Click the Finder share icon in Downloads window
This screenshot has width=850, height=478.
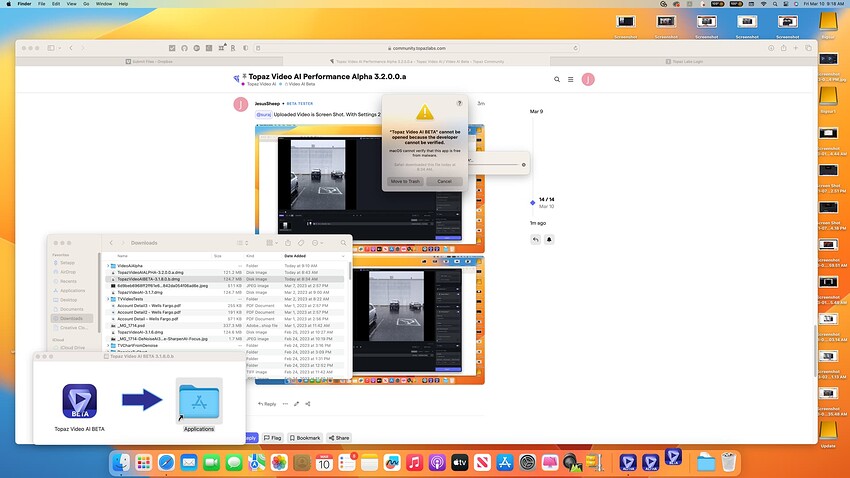[x=288, y=243]
